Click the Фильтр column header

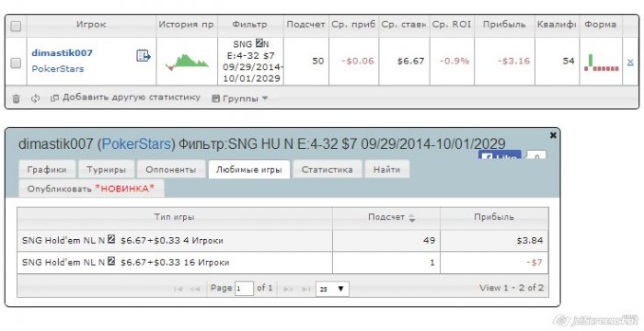pyautogui.click(x=250, y=25)
